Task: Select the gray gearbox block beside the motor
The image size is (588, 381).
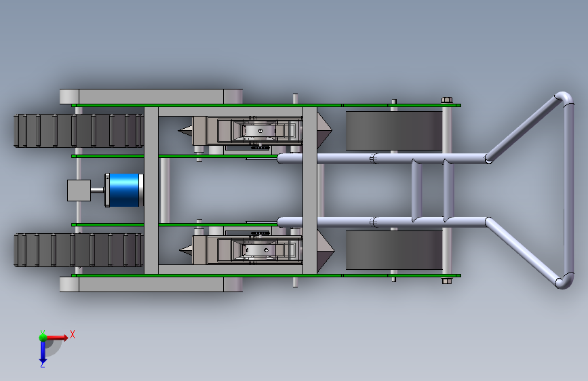Action: coord(79,190)
